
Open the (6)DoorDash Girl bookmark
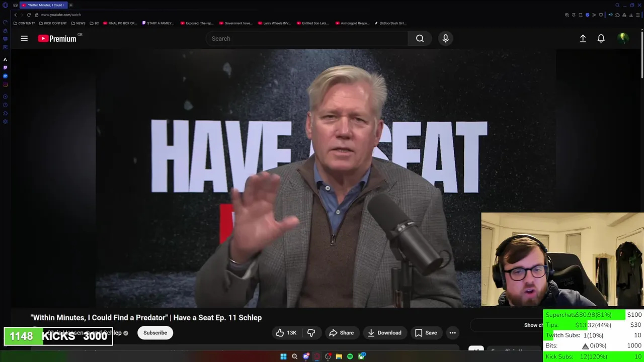coord(390,23)
